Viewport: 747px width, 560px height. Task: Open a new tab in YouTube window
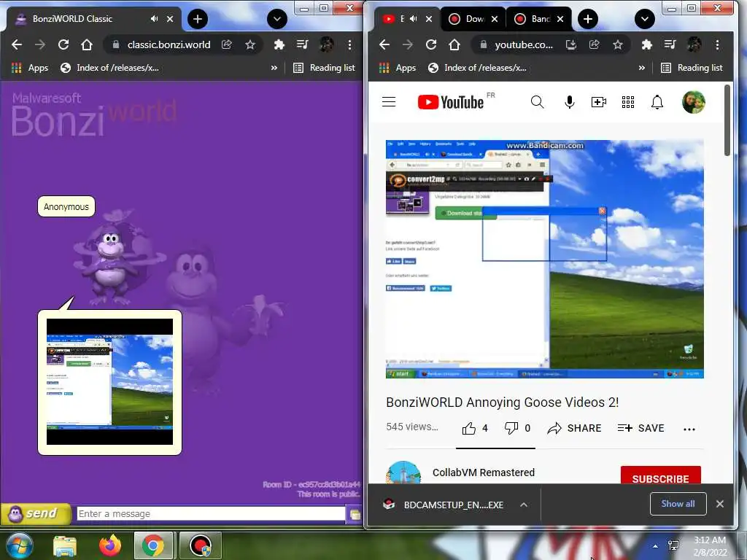[588, 19]
